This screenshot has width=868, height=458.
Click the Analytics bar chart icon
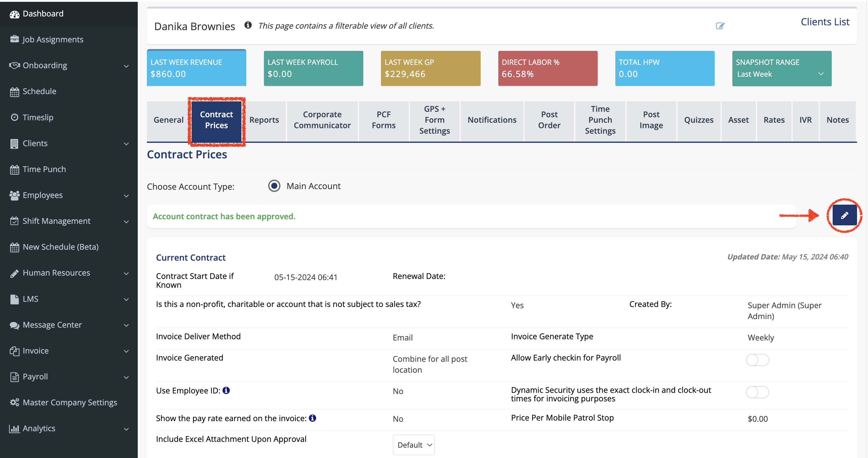tap(14, 429)
